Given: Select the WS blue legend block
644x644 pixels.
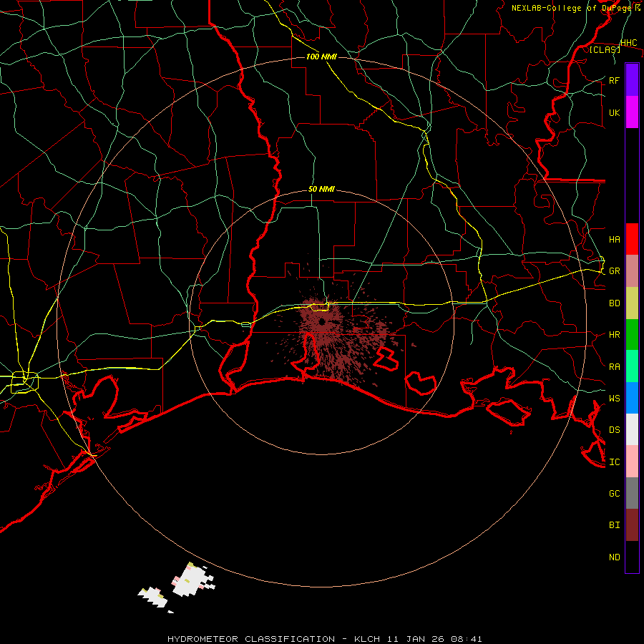Looking at the screenshot, I should [632, 398].
